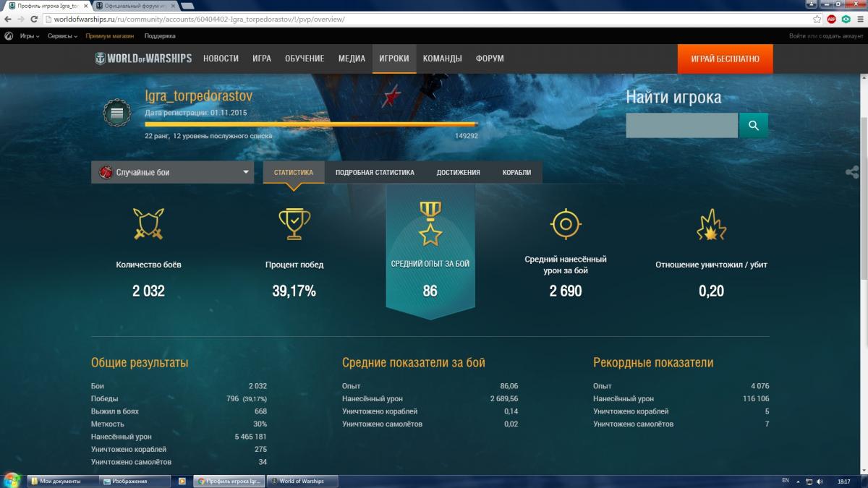Select the 'Игроки' navigation item
The width and height of the screenshot is (868, 488).
point(394,59)
